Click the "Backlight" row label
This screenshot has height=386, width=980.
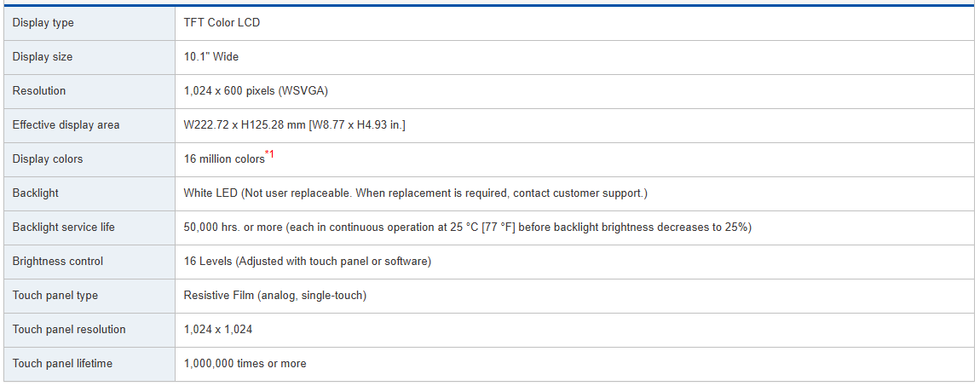tap(36, 193)
